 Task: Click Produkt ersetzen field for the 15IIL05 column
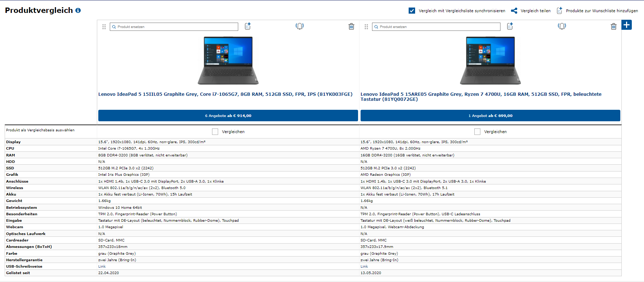tap(174, 27)
